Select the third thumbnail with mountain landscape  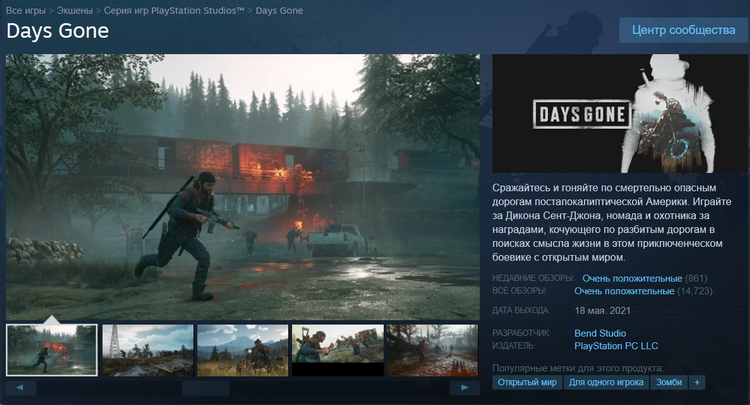242,350
